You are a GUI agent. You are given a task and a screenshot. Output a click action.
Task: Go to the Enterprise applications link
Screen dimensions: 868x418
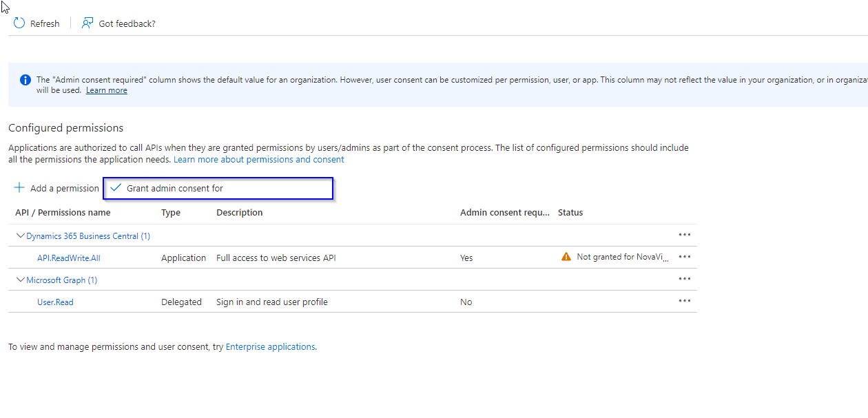pyautogui.click(x=270, y=347)
